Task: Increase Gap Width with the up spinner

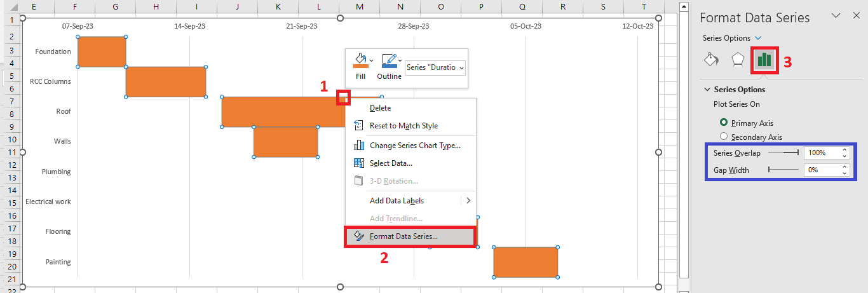Action: click(x=844, y=167)
